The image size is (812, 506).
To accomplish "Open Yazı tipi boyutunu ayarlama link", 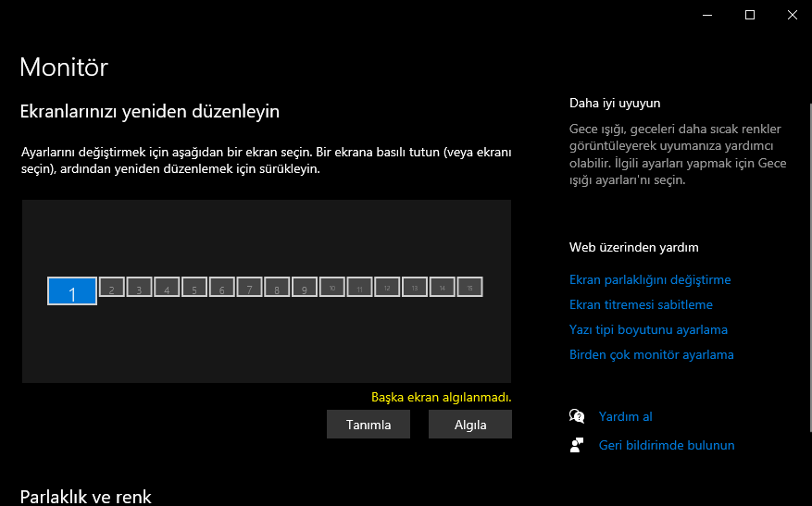I will [648, 329].
